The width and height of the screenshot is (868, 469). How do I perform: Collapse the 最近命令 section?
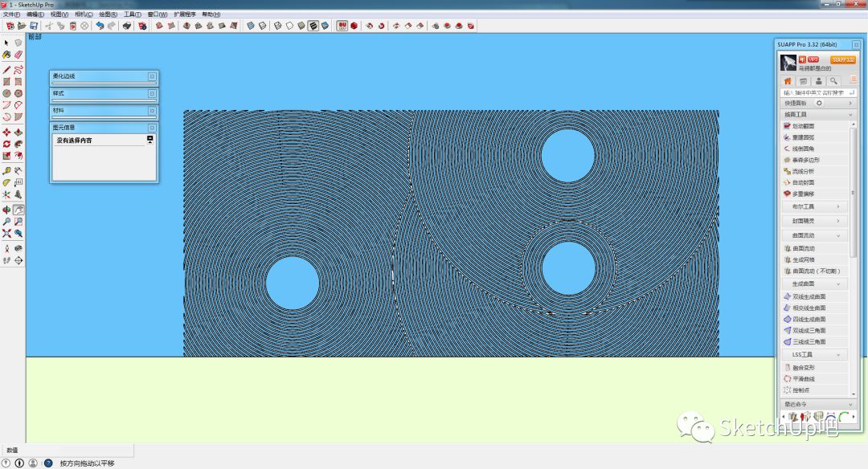tap(818, 404)
